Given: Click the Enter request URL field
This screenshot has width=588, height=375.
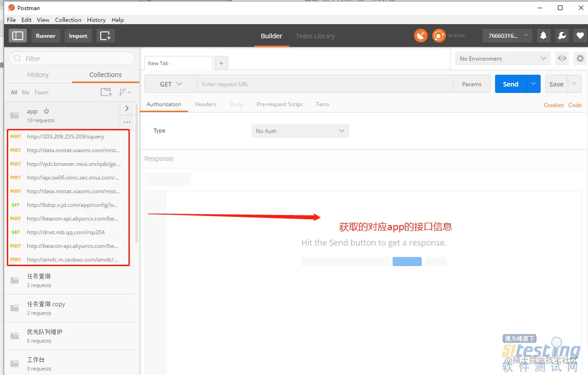Looking at the screenshot, I should click(x=325, y=84).
